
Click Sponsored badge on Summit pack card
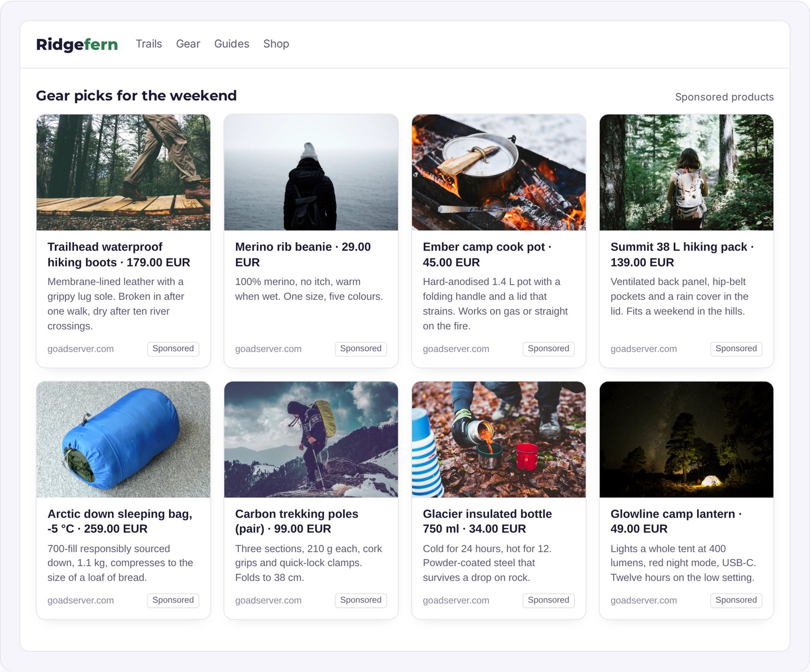[737, 349]
